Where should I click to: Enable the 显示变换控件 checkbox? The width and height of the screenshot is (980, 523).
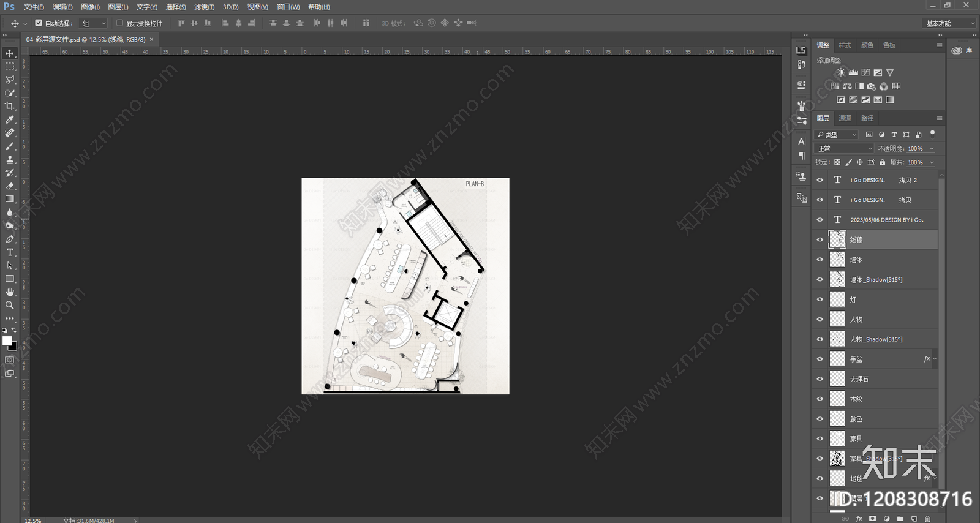pyautogui.click(x=119, y=23)
